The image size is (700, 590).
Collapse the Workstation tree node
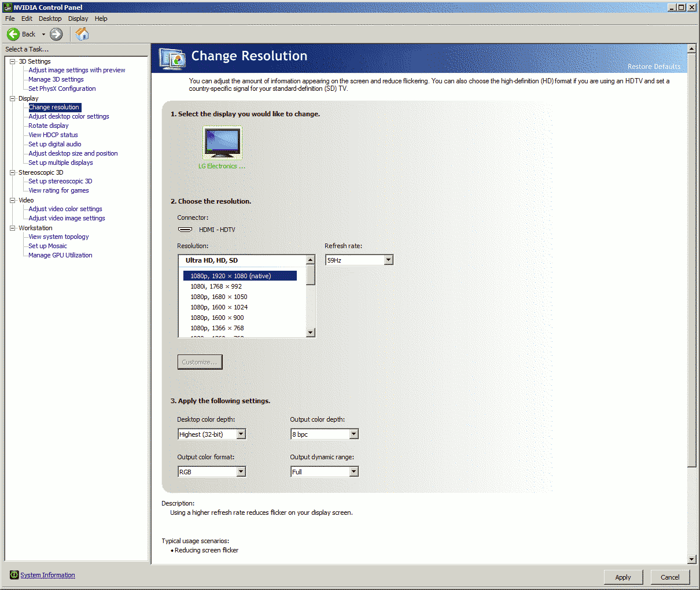click(12, 228)
